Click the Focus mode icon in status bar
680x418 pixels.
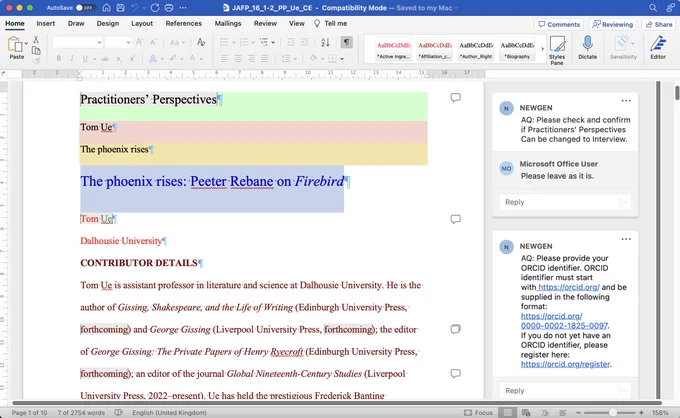pos(478,412)
